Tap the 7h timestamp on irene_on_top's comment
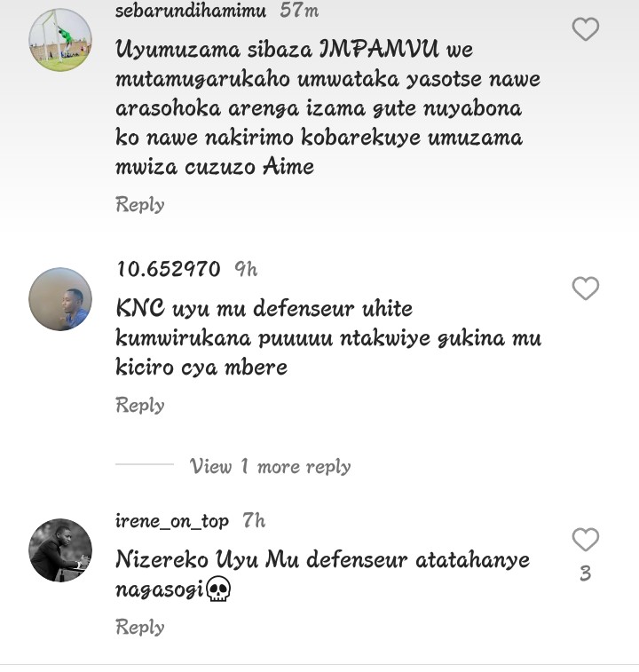 click(254, 520)
